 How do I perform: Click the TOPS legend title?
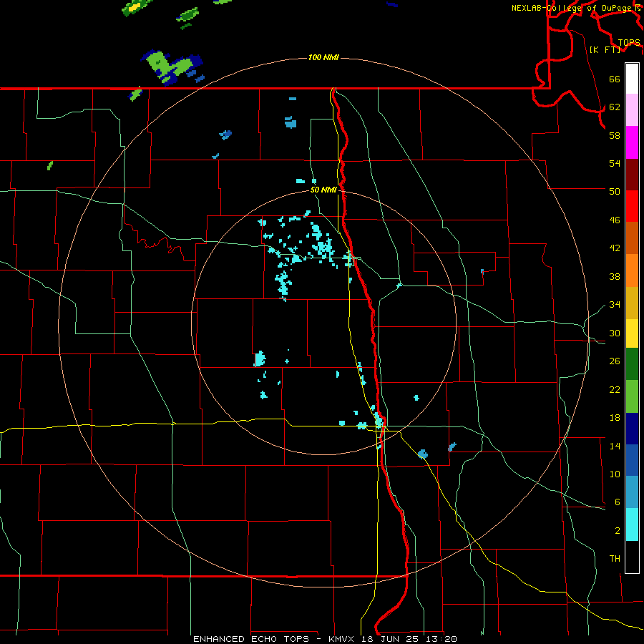pos(629,42)
